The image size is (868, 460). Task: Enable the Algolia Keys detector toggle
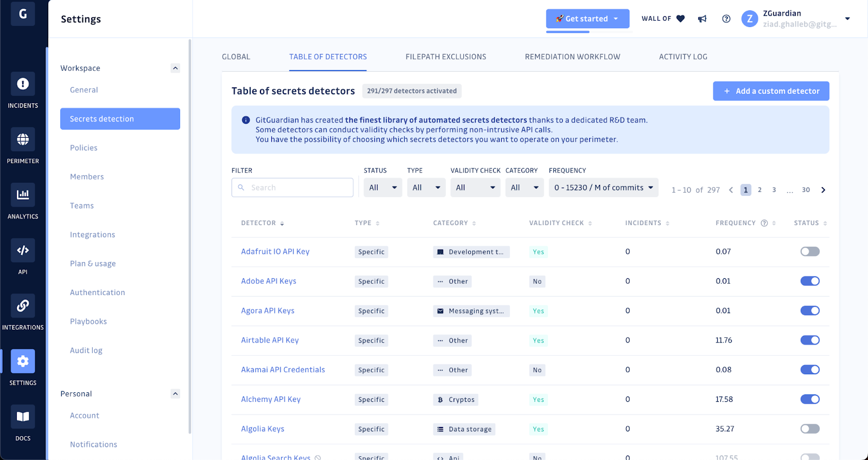point(810,429)
